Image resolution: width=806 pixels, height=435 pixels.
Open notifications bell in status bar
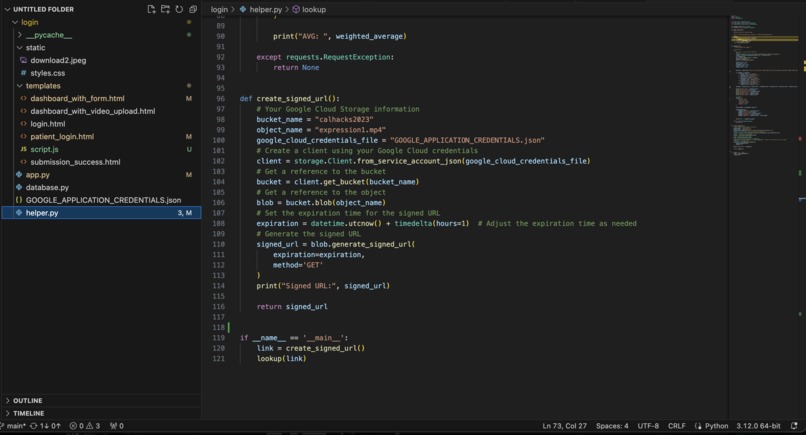[794, 426]
